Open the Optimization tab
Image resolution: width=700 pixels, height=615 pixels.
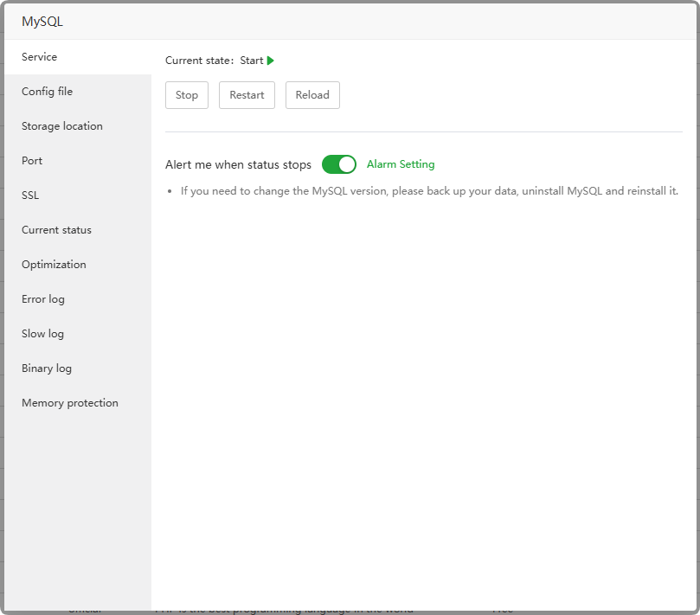pos(54,265)
